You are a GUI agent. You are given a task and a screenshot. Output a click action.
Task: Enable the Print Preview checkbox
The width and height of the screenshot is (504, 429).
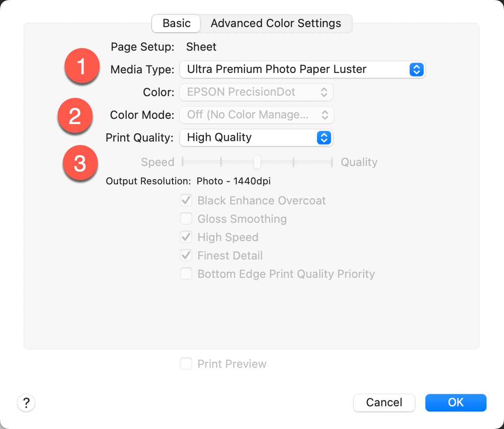coord(186,364)
